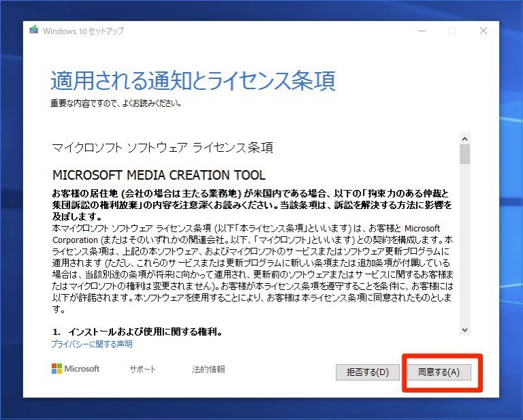
Task: Click the heading マイクロソフト ソフトウェア ライセンス条項
Action: tap(163, 147)
